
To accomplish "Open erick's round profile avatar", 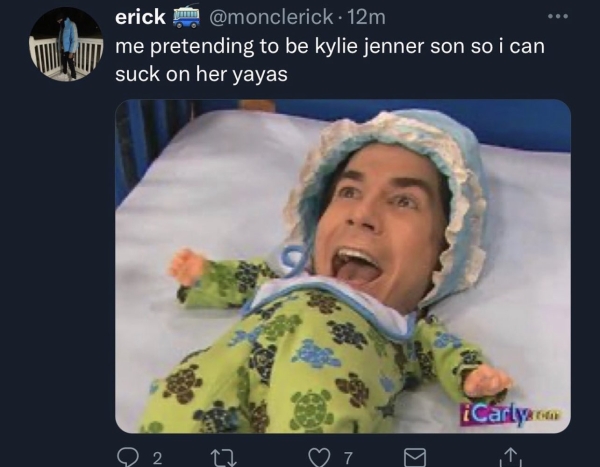I will point(67,44).
